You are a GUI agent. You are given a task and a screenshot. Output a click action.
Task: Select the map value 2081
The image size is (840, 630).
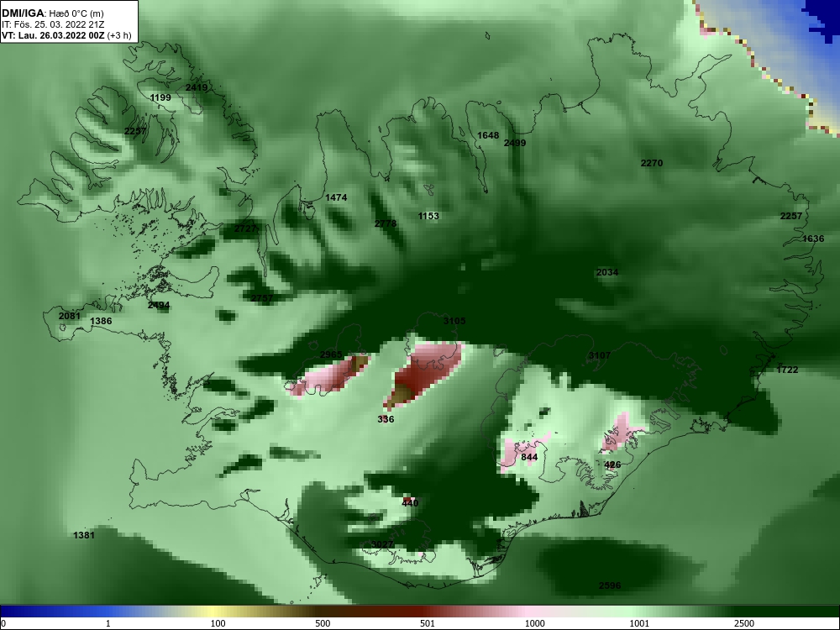click(69, 316)
